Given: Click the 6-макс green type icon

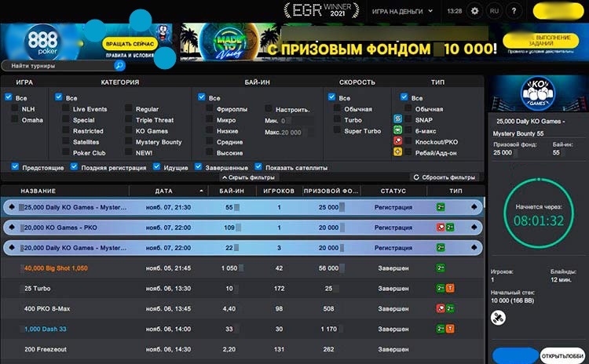Looking at the screenshot, I should pyautogui.click(x=398, y=130).
